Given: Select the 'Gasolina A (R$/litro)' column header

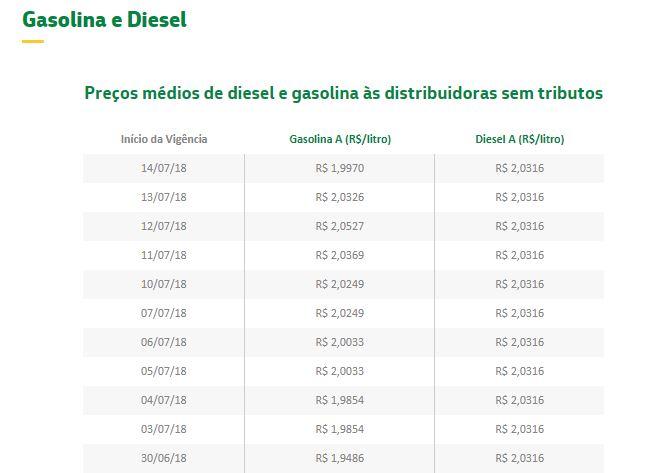Looking at the screenshot, I should [339, 139].
